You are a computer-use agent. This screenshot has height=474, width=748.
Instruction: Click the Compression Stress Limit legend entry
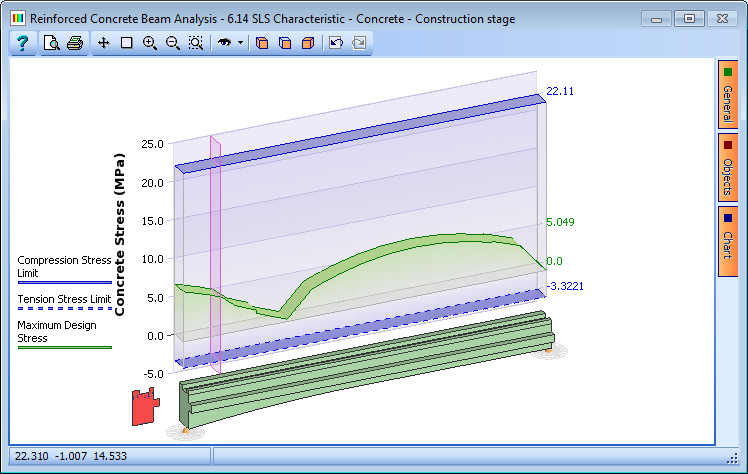coord(64,269)
